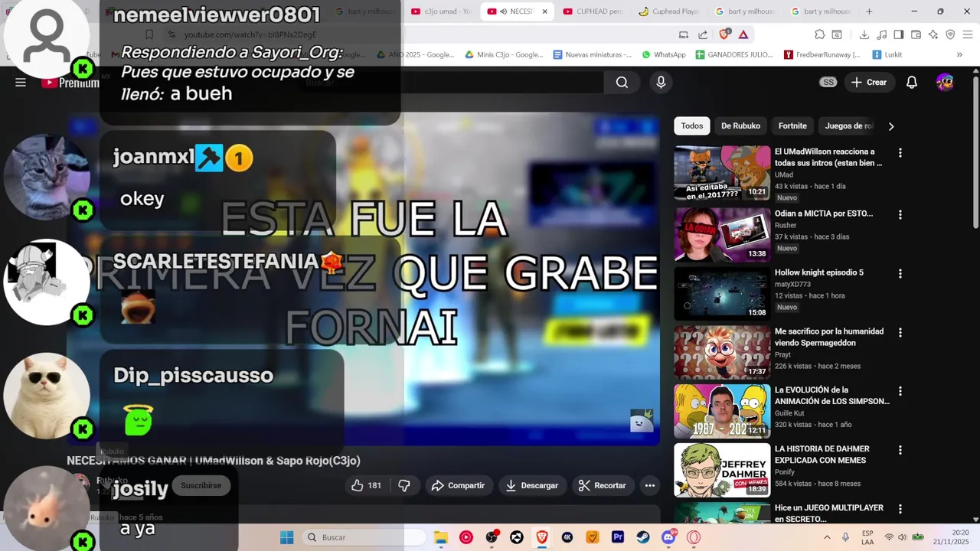Viewport: 980px width, 551px height.
Task: Open the Extensions puzzle icon
Action: click(819, 34)
